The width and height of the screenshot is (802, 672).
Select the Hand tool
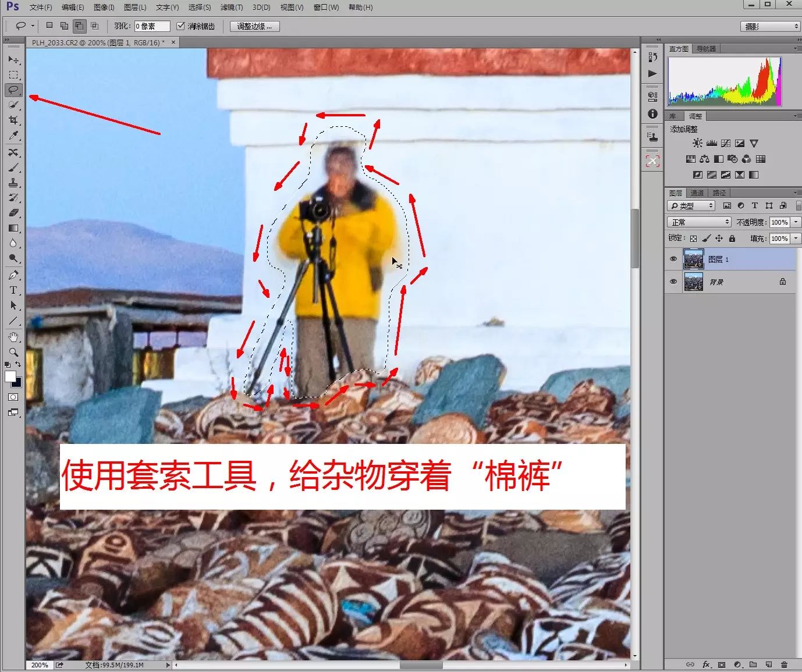[13, 337]
